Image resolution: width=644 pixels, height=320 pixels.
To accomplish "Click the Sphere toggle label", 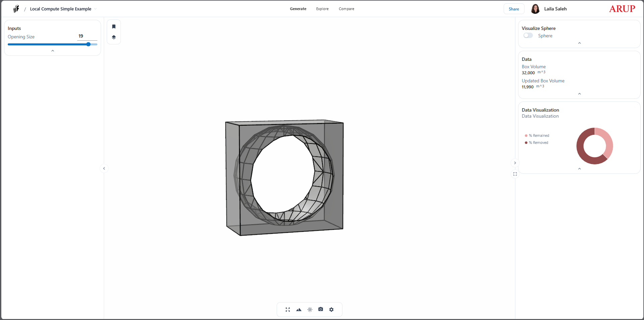I will pyautogui.click(x=545, y=36).
